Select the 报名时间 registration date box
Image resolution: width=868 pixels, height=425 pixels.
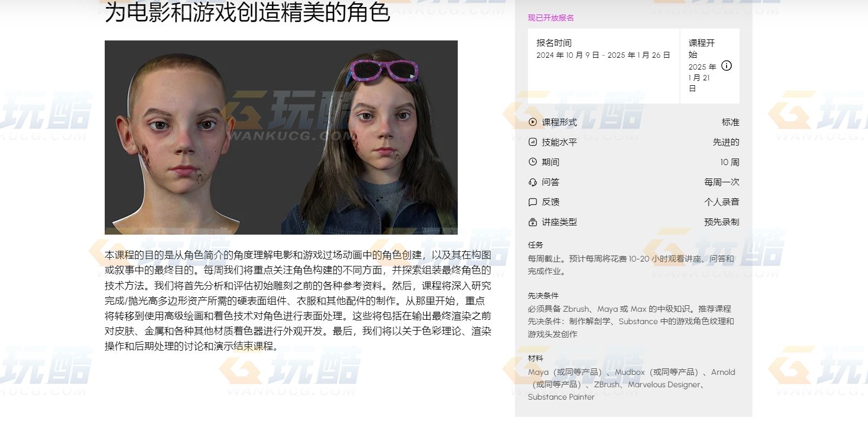(603, 66)
